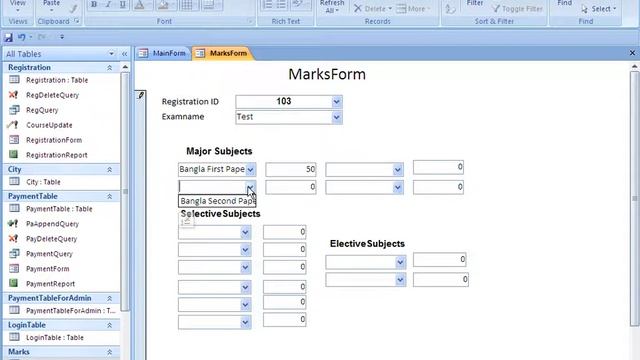Screen dimensions: 640x360
Task: Close the MarksForm document with the X
Action: (x=632, y=53)
